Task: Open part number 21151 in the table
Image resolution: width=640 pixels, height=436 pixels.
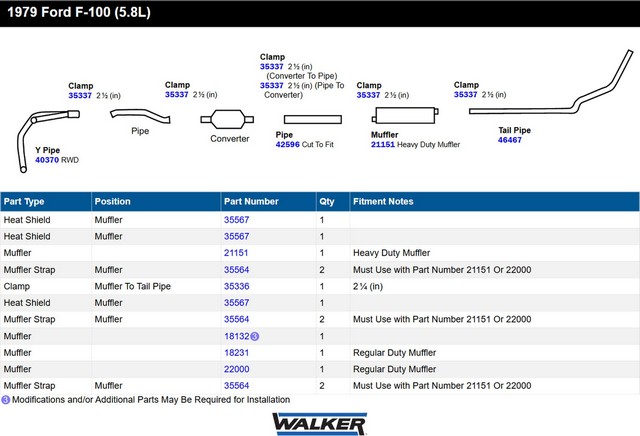Action: point(236,253)
